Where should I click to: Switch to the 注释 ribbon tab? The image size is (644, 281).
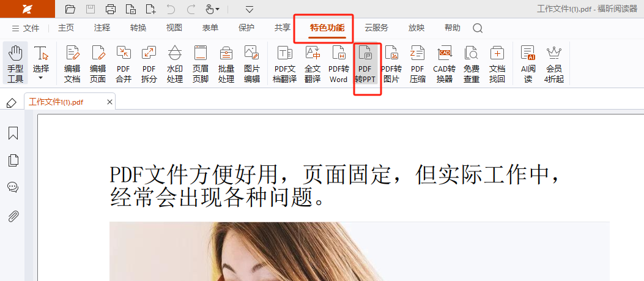pos(102,28)
